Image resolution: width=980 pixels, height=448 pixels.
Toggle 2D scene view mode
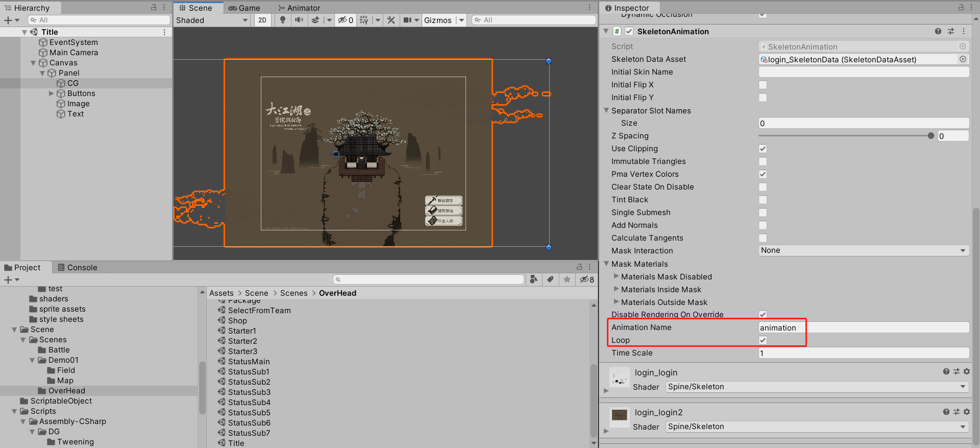pyautogui.click(x=262, y=20)
